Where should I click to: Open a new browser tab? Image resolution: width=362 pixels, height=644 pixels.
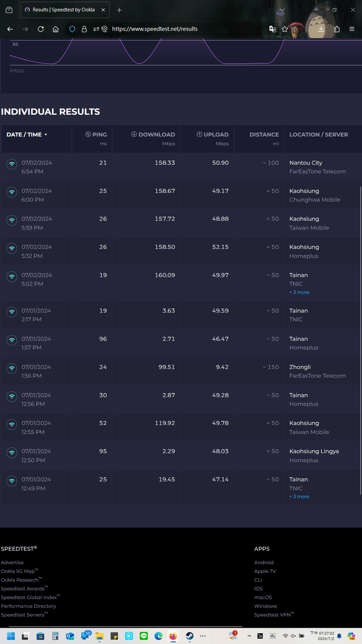click(119, 10)
